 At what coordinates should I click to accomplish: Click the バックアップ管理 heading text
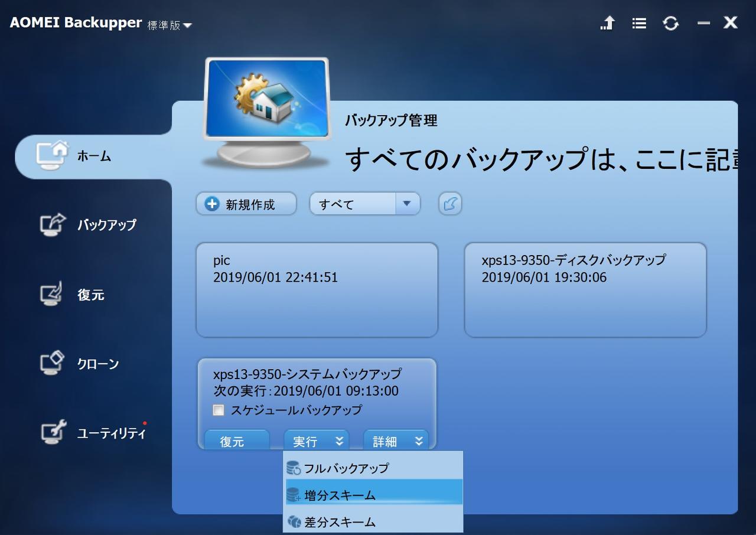(391, 121)
